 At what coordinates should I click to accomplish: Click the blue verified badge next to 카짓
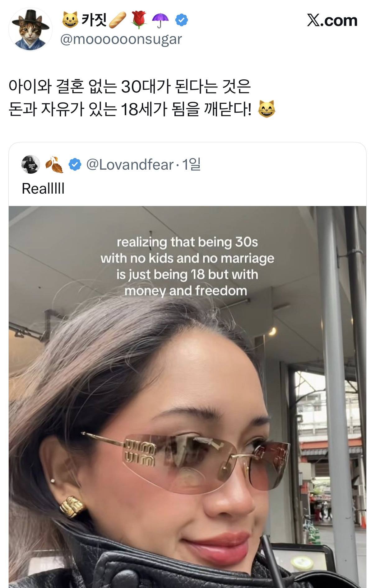coord(182,20)
